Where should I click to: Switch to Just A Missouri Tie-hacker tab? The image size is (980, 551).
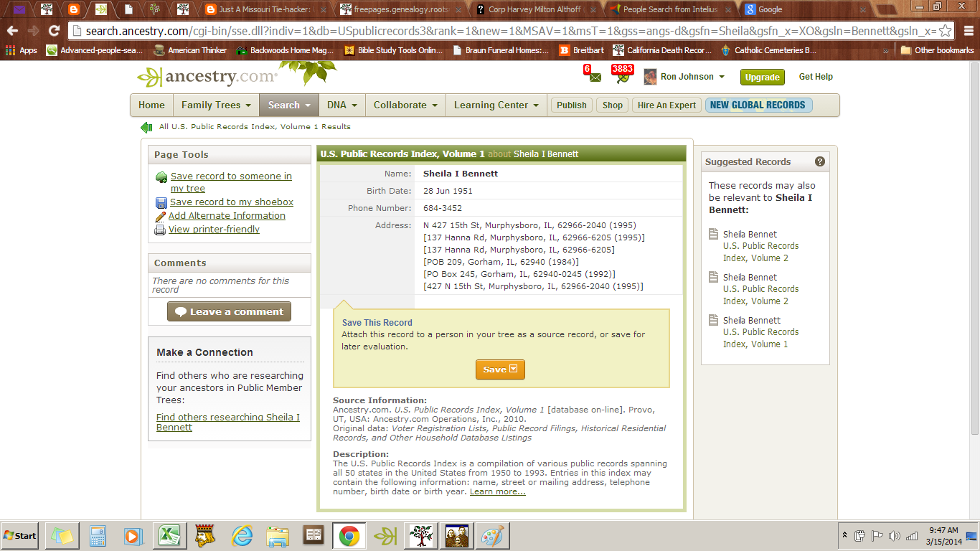[265, 9]
